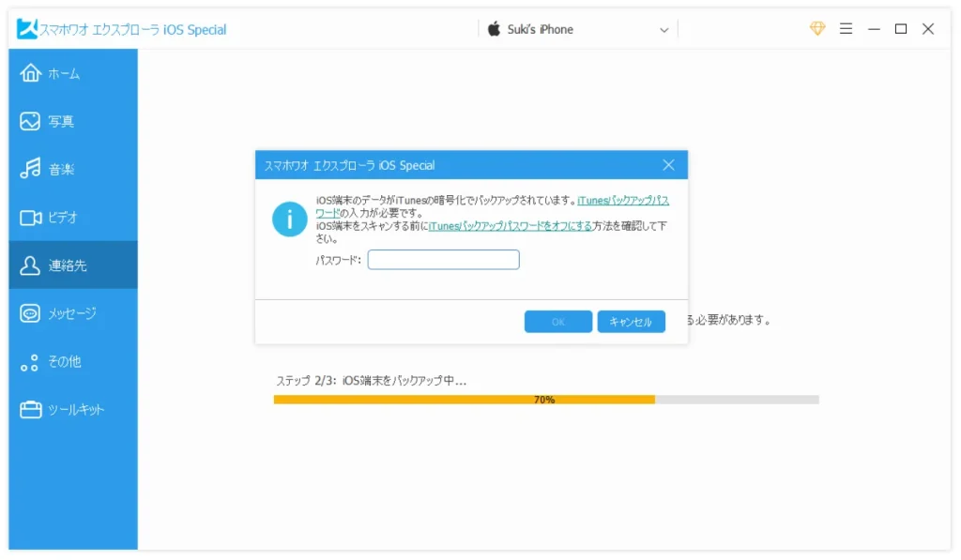961x560 pixels.
Task: Click the Home house icon in sidebar
Action: pos(30,73)
